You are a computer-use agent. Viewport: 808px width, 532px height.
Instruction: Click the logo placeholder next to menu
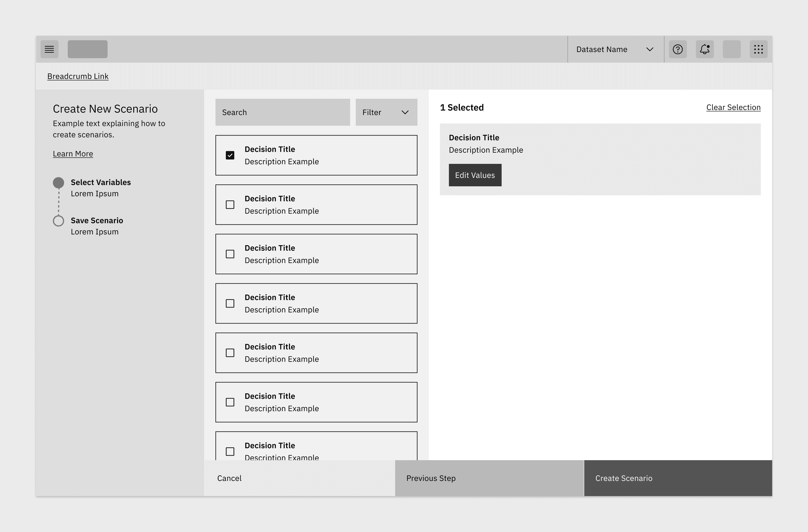(x=87, y=49)
